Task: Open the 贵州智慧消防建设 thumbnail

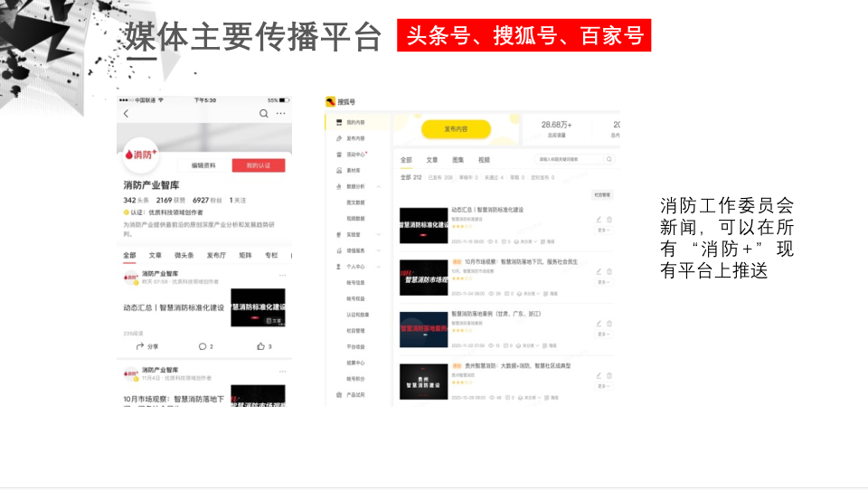Action: [423, 382]
